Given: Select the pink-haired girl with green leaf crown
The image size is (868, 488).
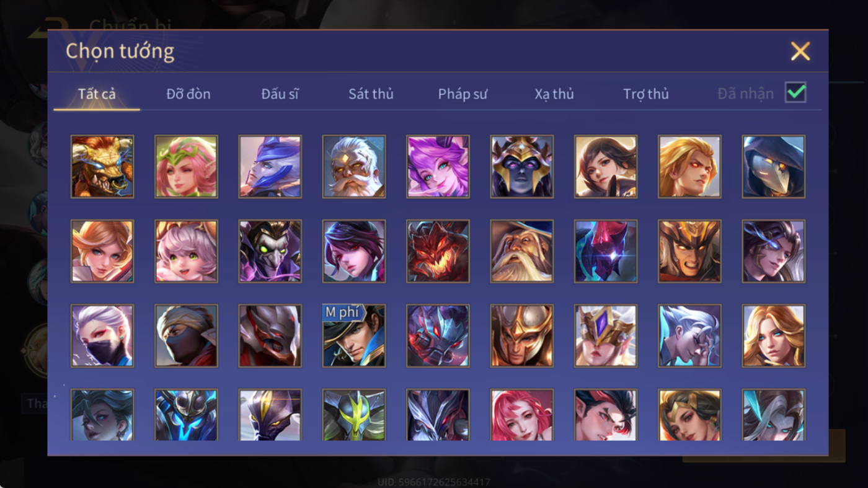Looking at the screenshot, I should (186, 167).
